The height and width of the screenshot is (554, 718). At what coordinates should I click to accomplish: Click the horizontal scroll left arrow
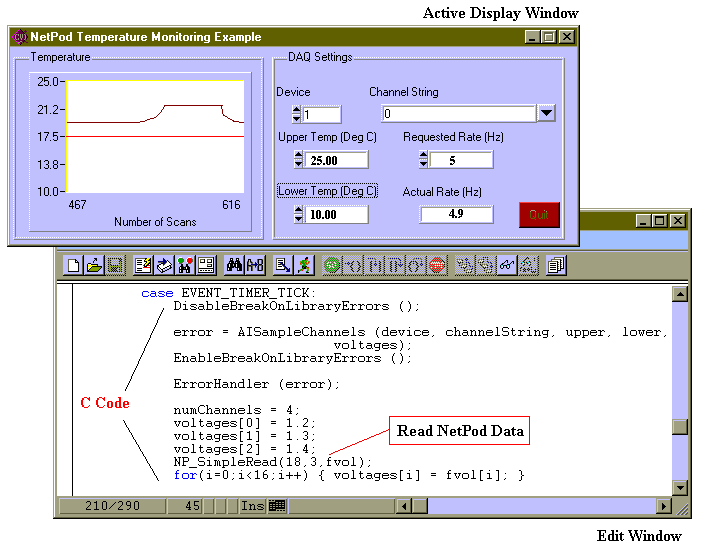point(403,506)
